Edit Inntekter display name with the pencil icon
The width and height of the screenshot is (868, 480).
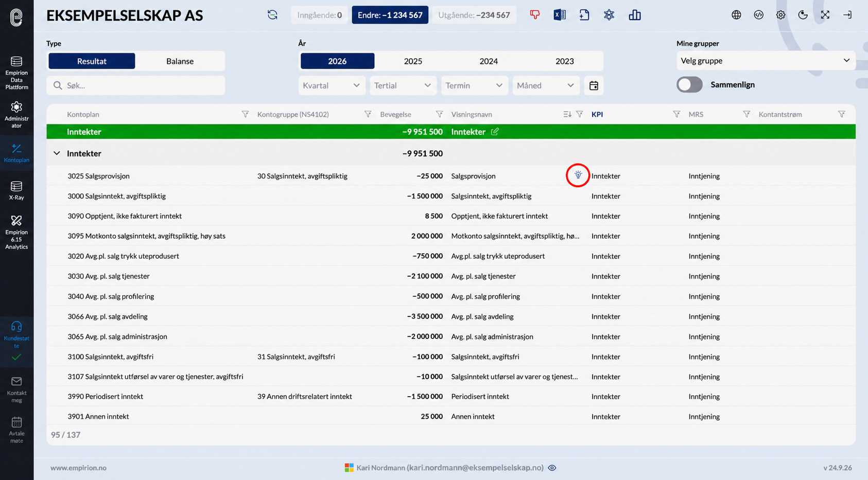click(x=495, y=132)
